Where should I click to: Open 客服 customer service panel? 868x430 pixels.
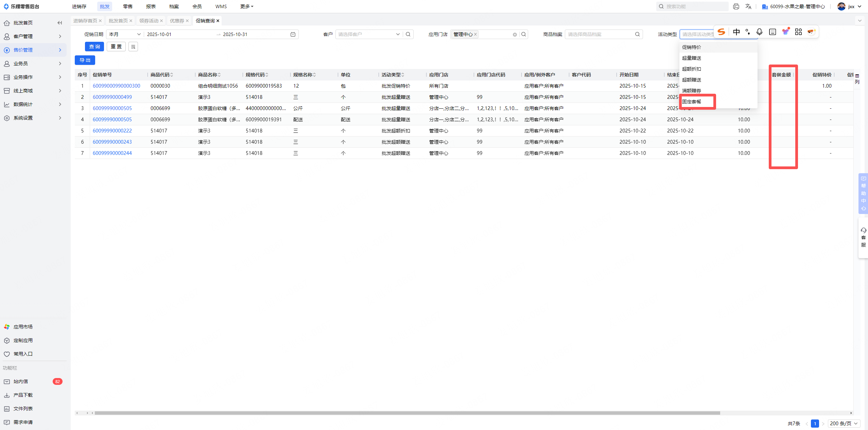pyautogui.click(x=863, y=237)
